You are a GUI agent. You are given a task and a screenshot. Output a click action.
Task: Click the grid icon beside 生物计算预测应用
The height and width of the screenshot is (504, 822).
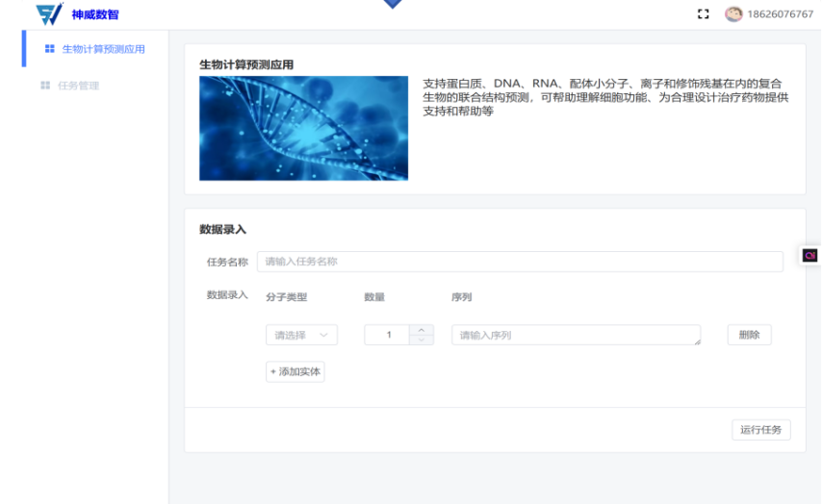(x=50, y=49)
